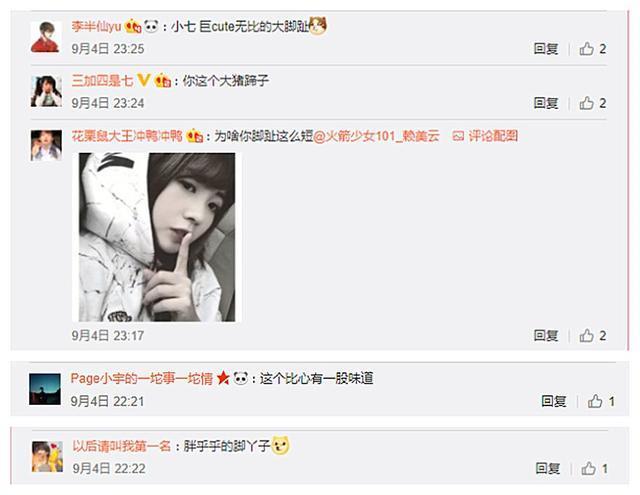Open 三加四是七's username link
Viewport: 640px width, 495px height.
[102, 80]
